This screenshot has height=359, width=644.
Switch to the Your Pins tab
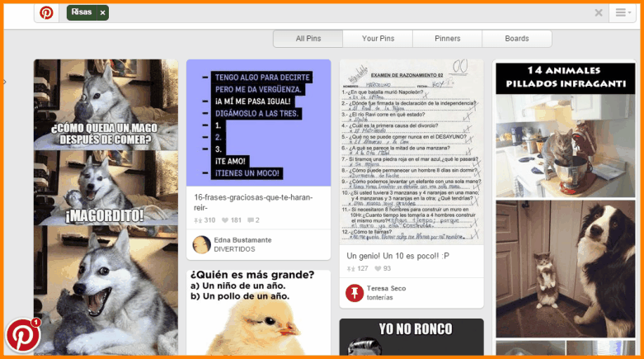(378, 39)
